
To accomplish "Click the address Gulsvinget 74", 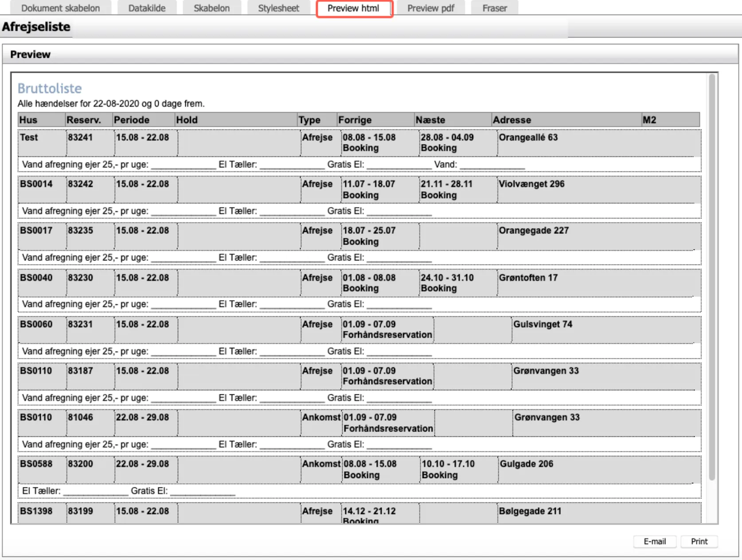I will [x=543, y=324].
